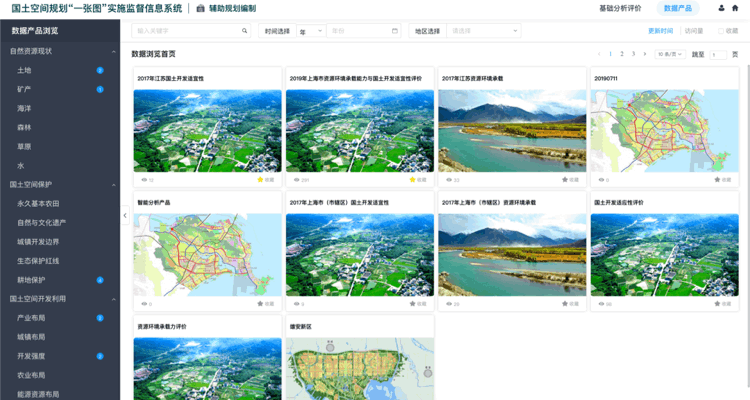Image resolution: width=750 pixels, height=400 pixels.
Task: Favorite the 20190711 card star
Action: [717, 179]
